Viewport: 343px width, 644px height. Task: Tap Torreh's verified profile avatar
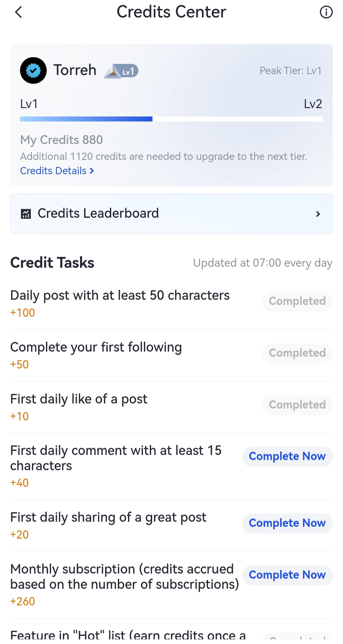pos(33,70)
